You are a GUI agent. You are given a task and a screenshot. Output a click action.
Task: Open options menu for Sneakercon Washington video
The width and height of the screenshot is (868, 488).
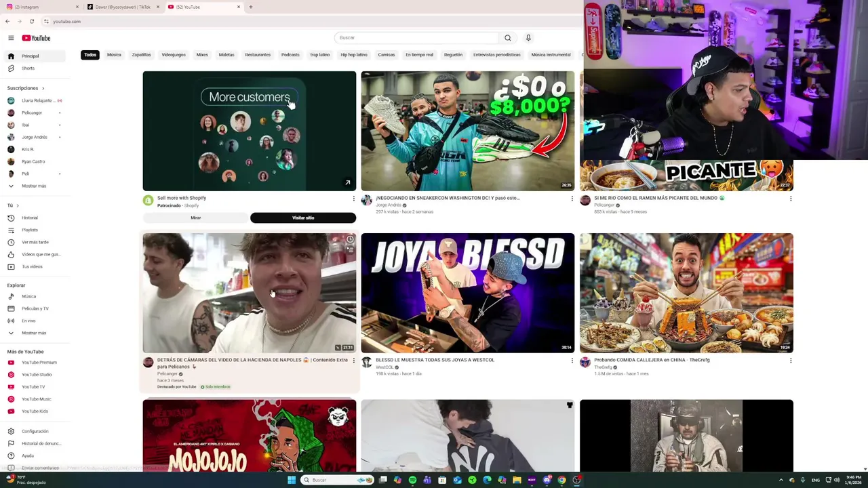572,199
